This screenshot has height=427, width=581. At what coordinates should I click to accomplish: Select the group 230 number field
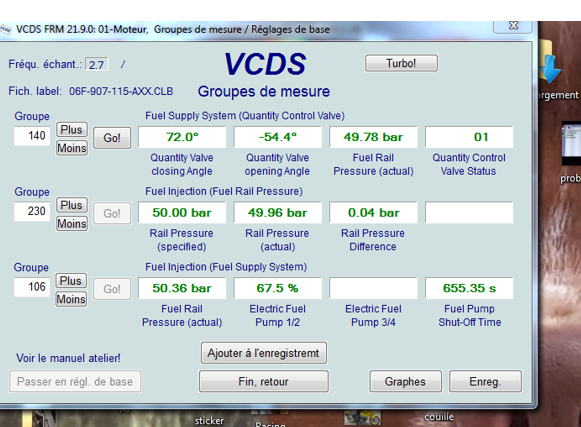pos(32,211)
